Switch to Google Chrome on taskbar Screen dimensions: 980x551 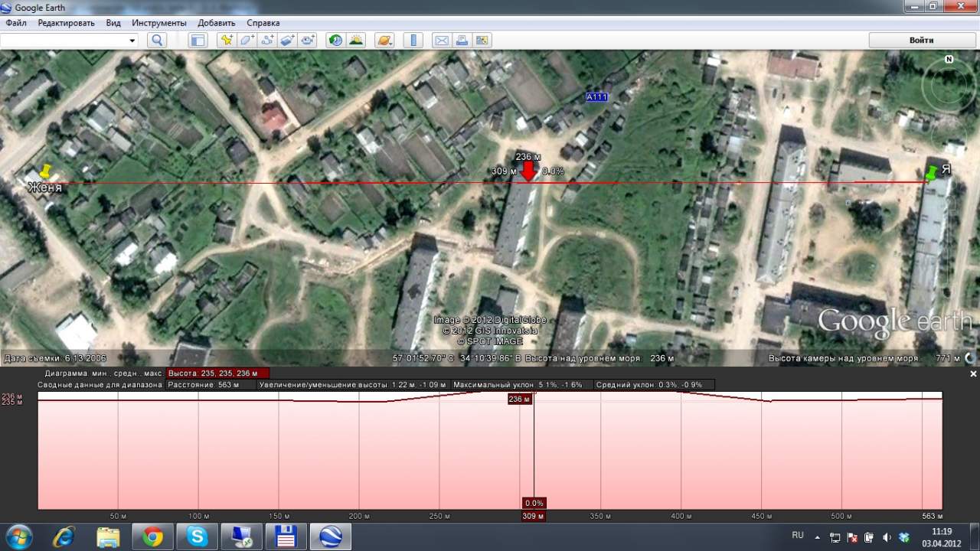pyautogui.click(x=152, y=536)
